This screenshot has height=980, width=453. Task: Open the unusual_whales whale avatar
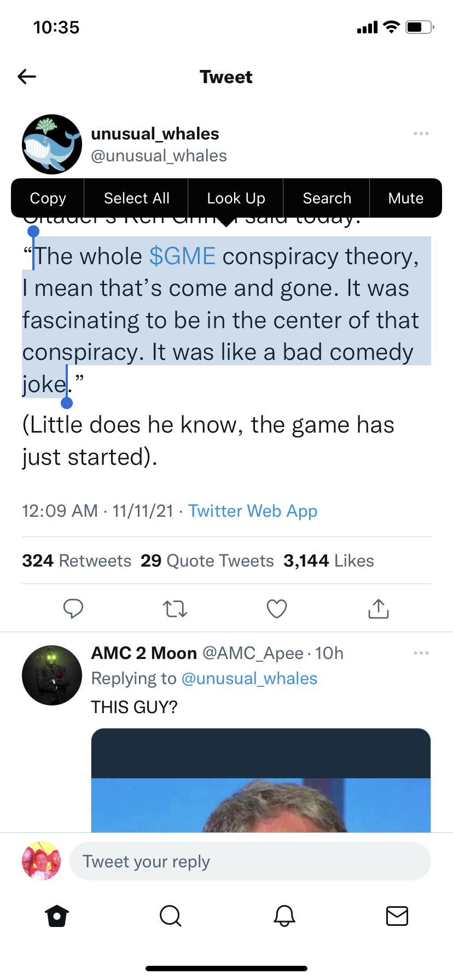coord(52,144)
